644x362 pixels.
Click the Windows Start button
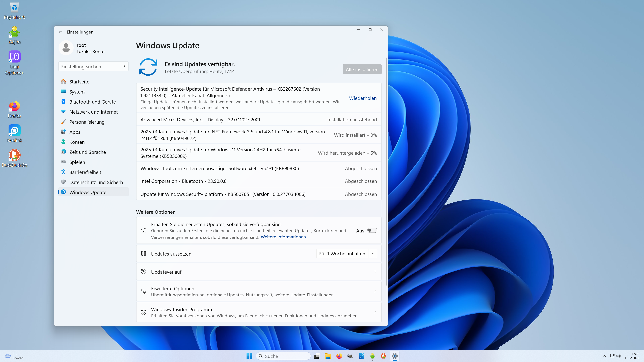pos(249,356)
